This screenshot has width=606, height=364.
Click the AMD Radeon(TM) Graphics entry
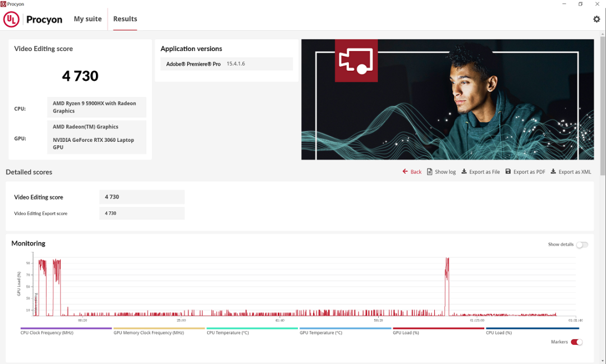(85, 127)
